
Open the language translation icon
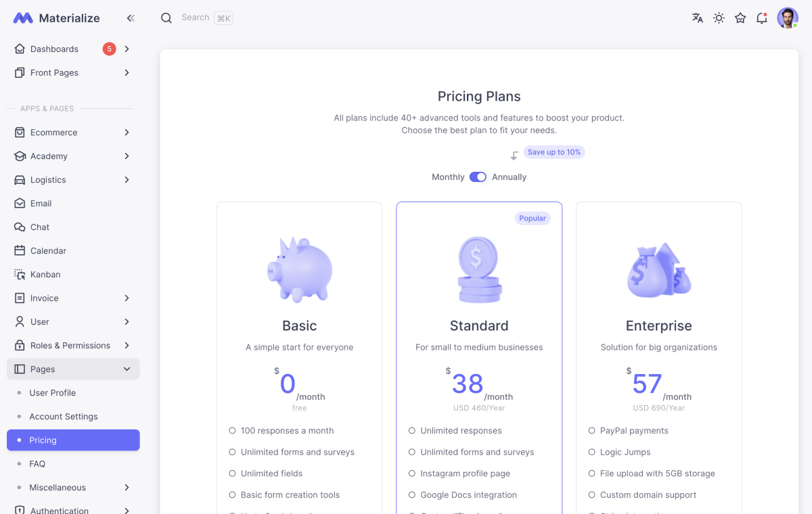(x=697, y=18)
